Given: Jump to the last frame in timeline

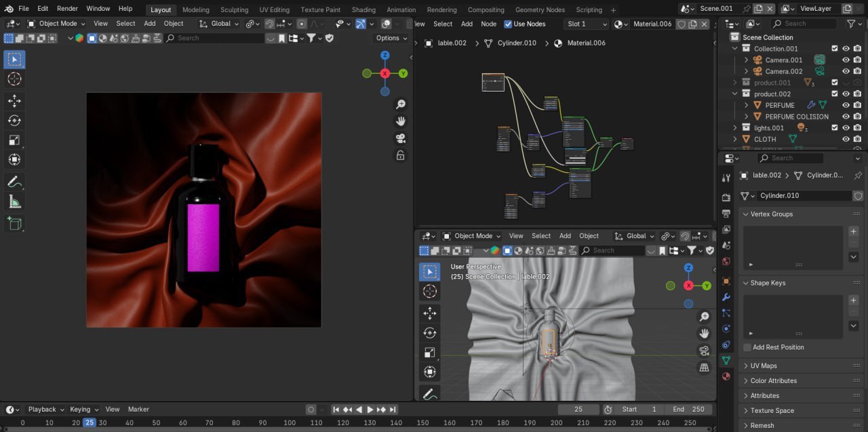Looking at the screenshot, I should [393, 410].
